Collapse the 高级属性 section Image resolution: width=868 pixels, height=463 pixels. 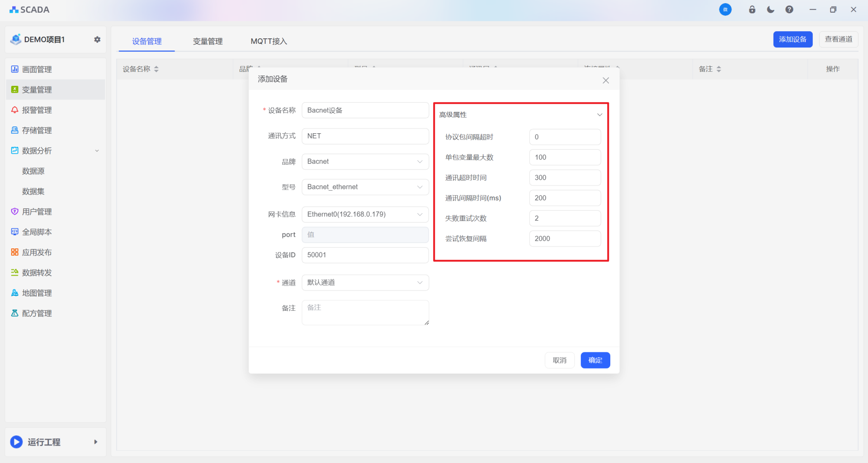[599, 115]
